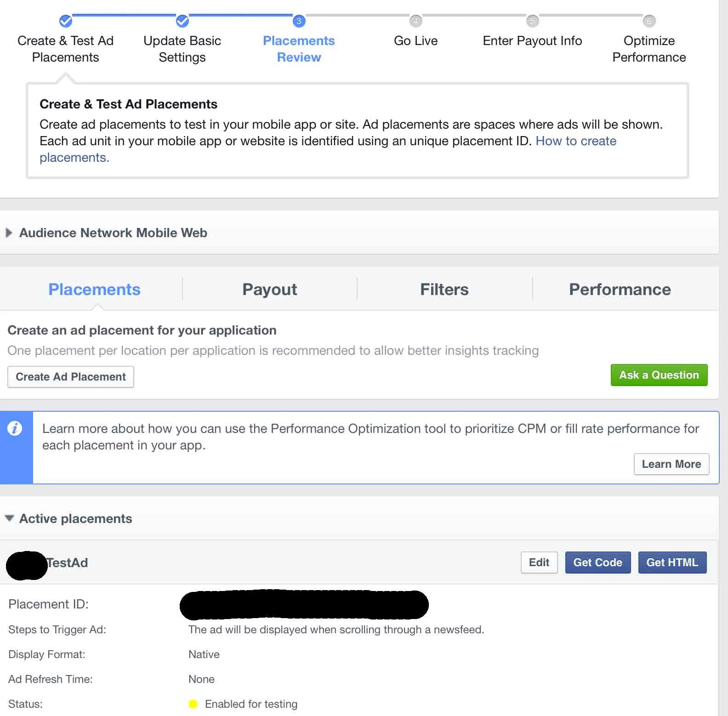Switch to the Payout tab
728x716 pixels.
[x=270, y=289]
